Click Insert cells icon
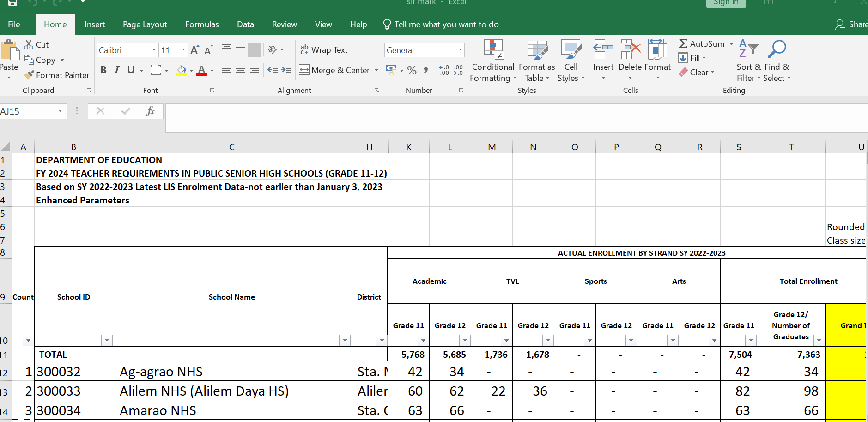 click(603, 49)
